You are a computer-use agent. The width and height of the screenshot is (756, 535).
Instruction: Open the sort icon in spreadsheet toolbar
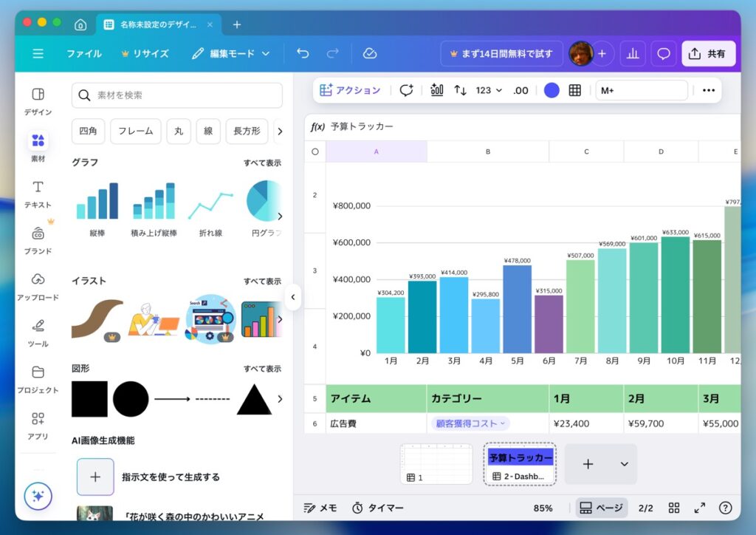[460, 90]
